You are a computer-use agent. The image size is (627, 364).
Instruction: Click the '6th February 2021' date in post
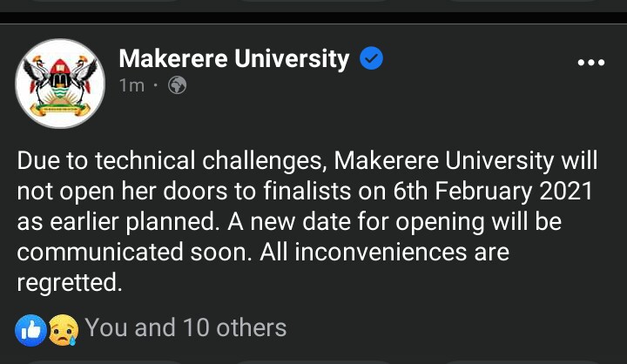coord(493,192)
